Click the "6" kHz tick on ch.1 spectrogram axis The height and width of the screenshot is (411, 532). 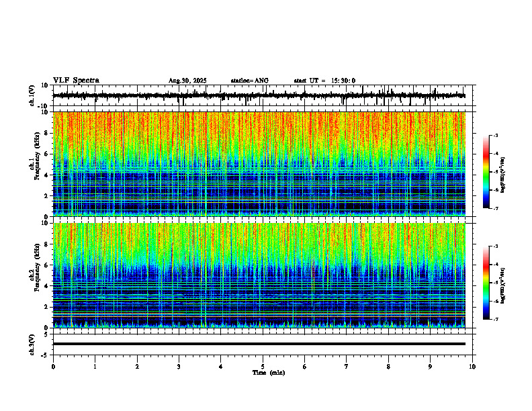coord(46,154)
